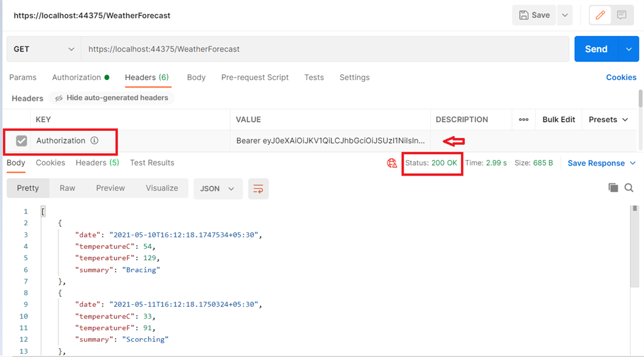This screenshot has height=357, width=644.
Task: Open the Cookies link
Action: pyautogui.click(x=621, y=77)
